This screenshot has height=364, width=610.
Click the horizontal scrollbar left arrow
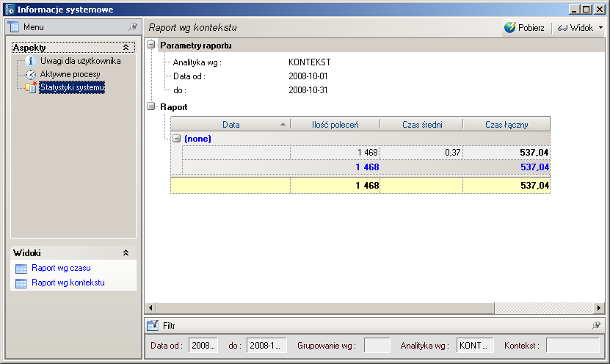[151, 308]
